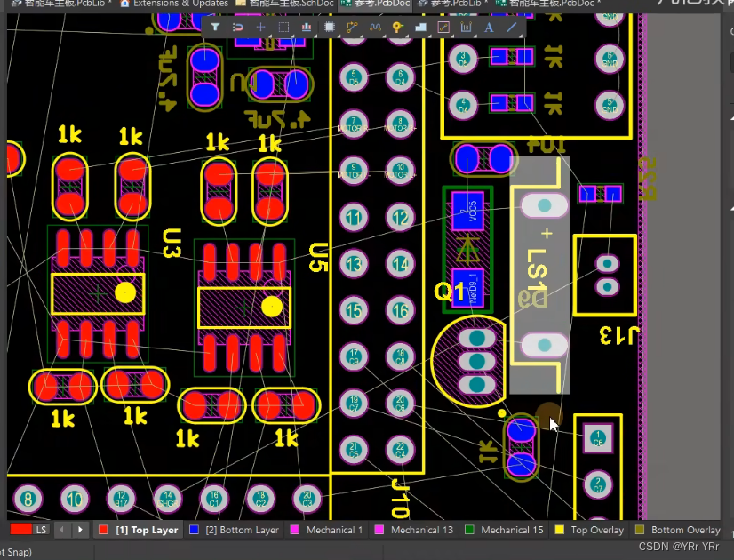Select the Place String text tool
This screenshot has width=734, height=560.
tap(489, 28)
